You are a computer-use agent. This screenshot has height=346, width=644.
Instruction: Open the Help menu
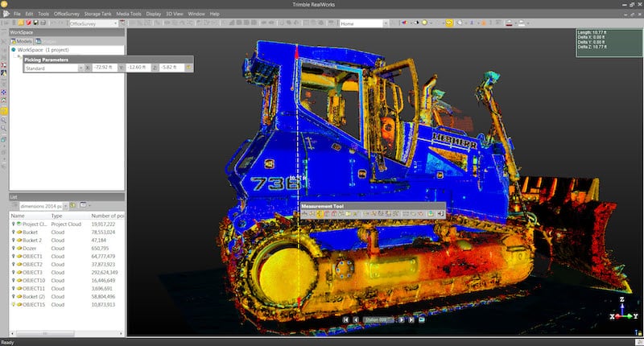[x=214, y=14]
